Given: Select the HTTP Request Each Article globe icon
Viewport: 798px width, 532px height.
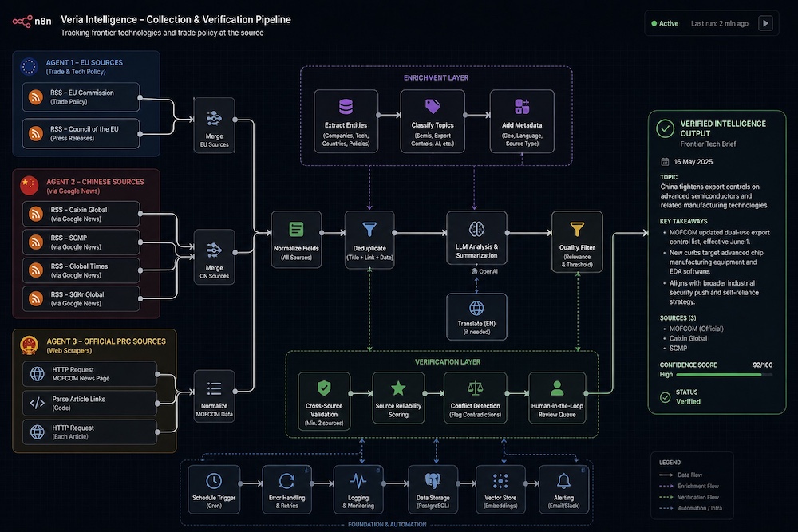Looking at the screenshot, I should 38,432.
